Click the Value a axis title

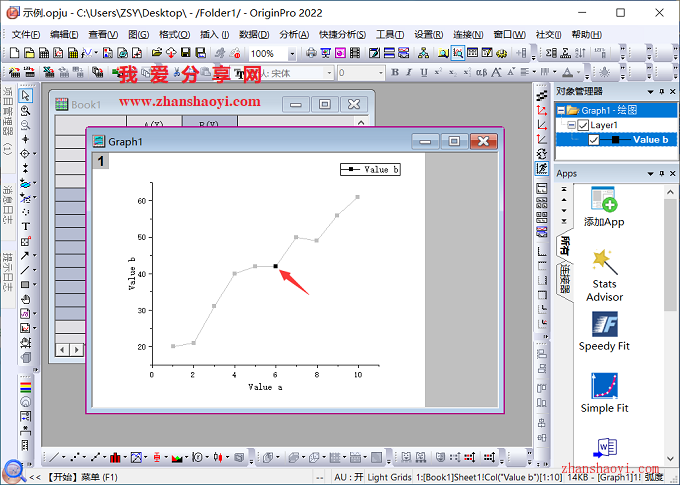(265, 387)
